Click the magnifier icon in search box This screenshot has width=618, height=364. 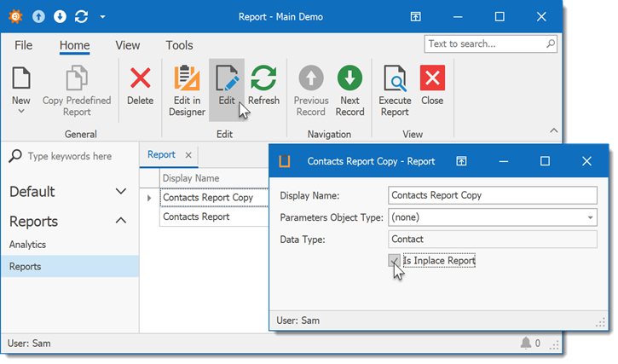pos(551,43)
